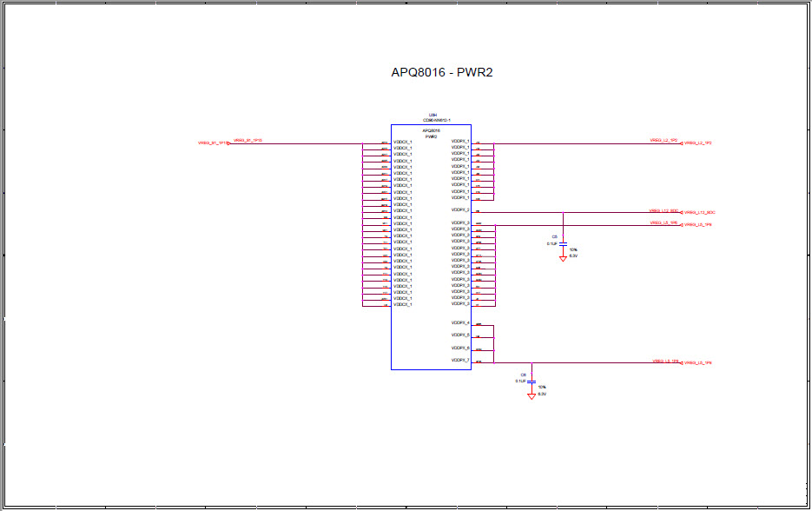Select the C6 capacitor symbol near VDDPX_7
Image resolution: width=812 pixels, height=511 pixels.
pyautogui.click(x=531, y=381)
